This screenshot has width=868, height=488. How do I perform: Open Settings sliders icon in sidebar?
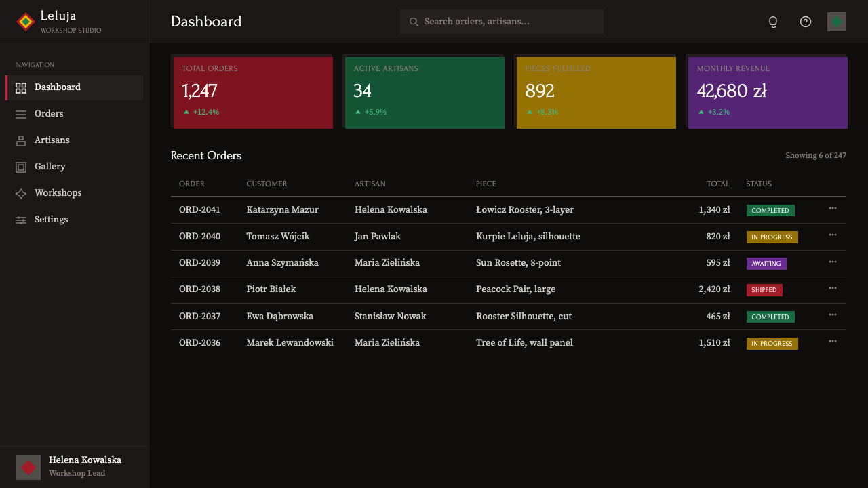click(x=21, y=220)
